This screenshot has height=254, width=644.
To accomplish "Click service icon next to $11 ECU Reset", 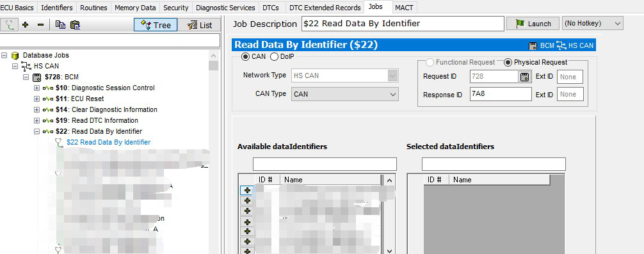I will pyautogui.click(x=48, y=99).
